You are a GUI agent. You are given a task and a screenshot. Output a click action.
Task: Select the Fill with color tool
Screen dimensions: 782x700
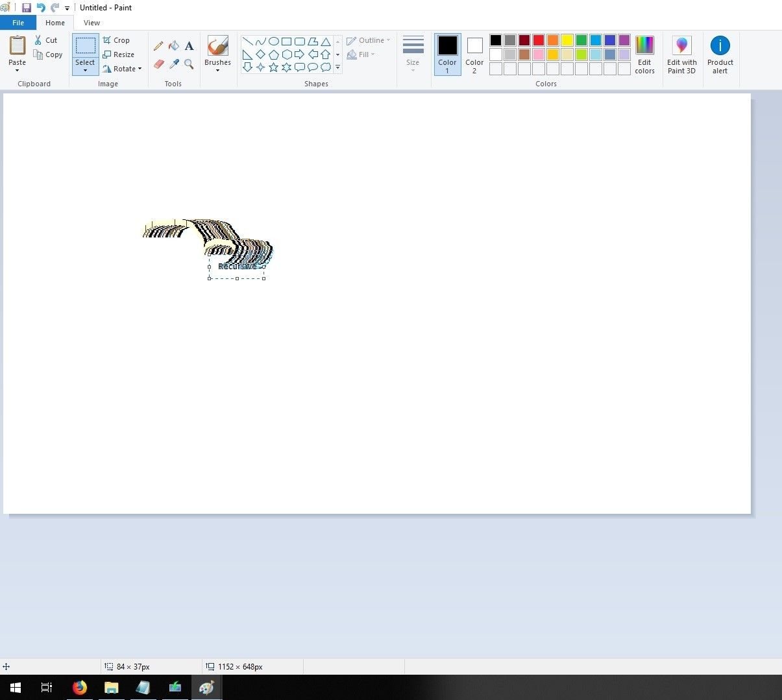173,46
